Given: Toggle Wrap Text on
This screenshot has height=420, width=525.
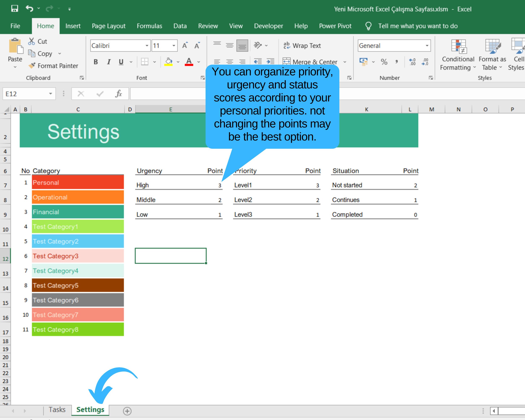Looking at the screenshot, I should [302, 46].
